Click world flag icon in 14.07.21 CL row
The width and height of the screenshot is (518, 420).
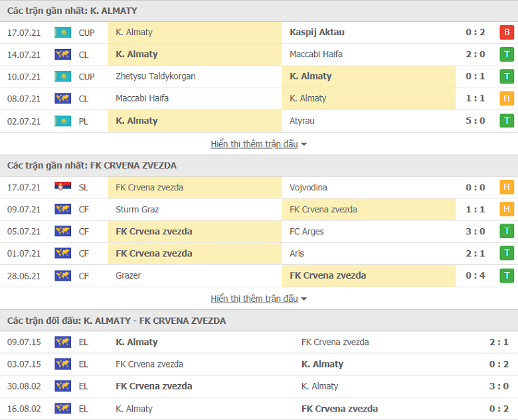63,54
